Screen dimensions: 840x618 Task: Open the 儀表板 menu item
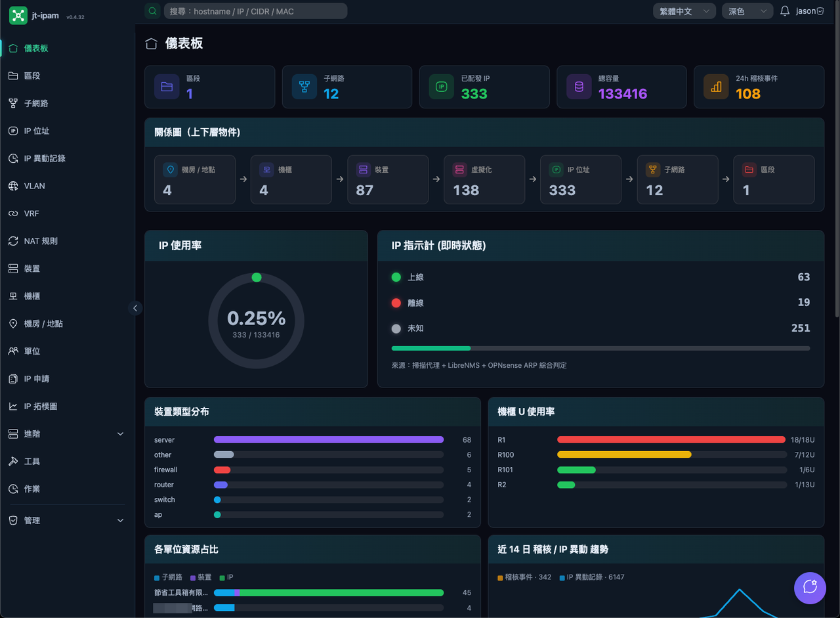[x=67, y=48]
